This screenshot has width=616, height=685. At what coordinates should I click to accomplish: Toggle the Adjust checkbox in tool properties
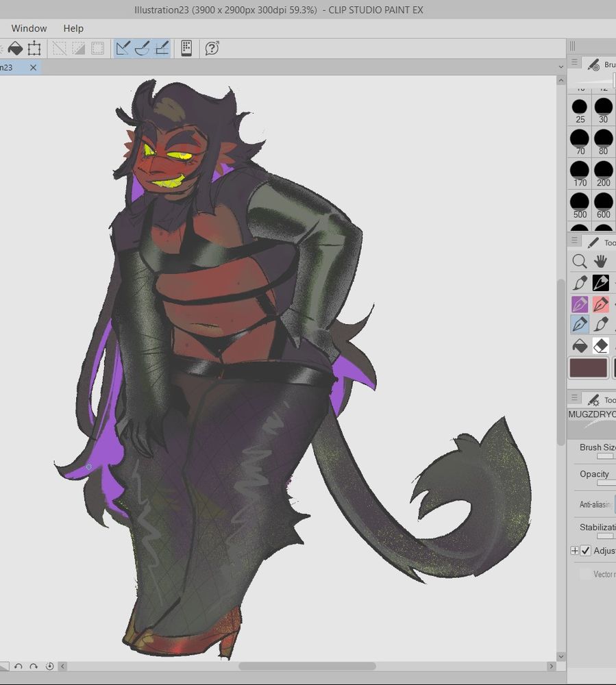tap(586, 551)
